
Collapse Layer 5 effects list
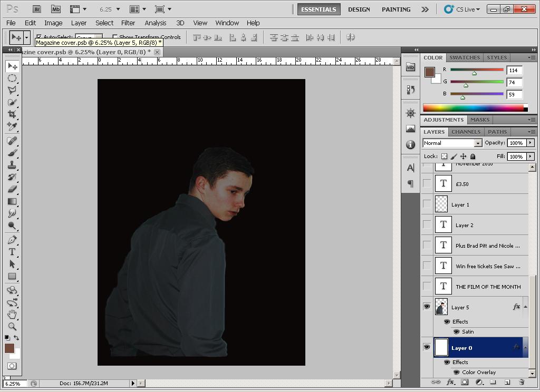pos(526,306)
